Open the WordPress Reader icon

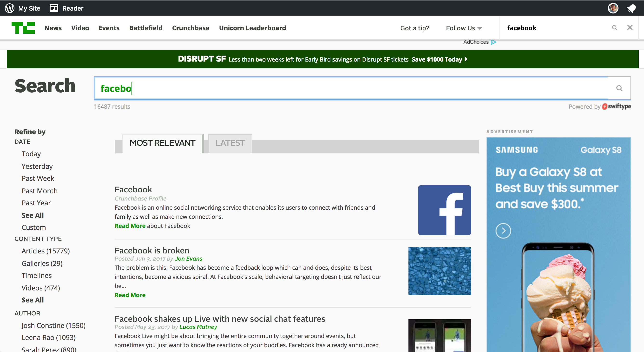[54, 8]
